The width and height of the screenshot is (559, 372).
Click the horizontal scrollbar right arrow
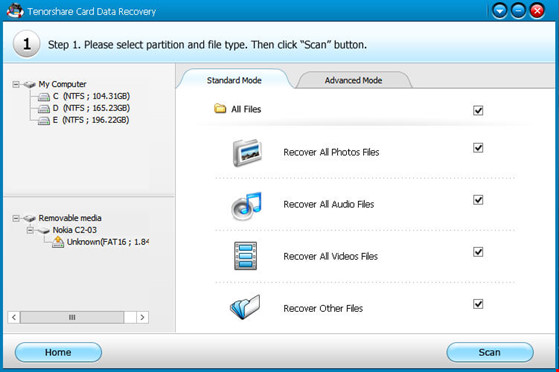[x=142, y=317]
